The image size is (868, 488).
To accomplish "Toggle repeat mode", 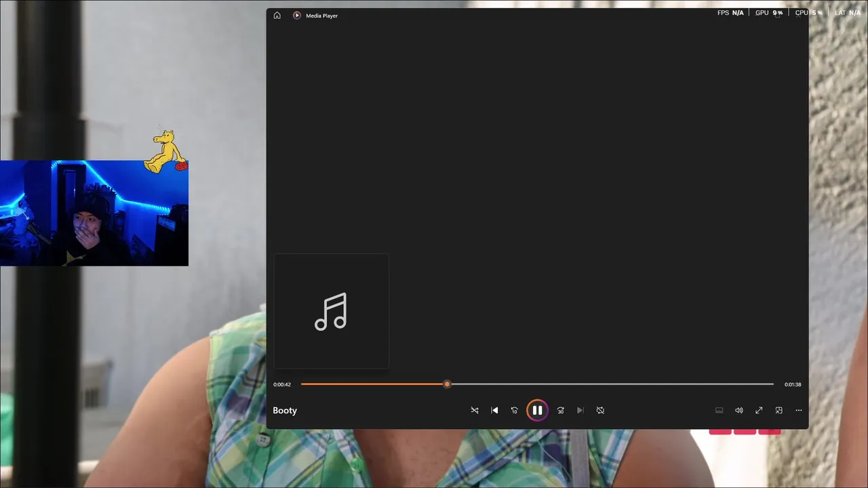I will click(600, 410).
